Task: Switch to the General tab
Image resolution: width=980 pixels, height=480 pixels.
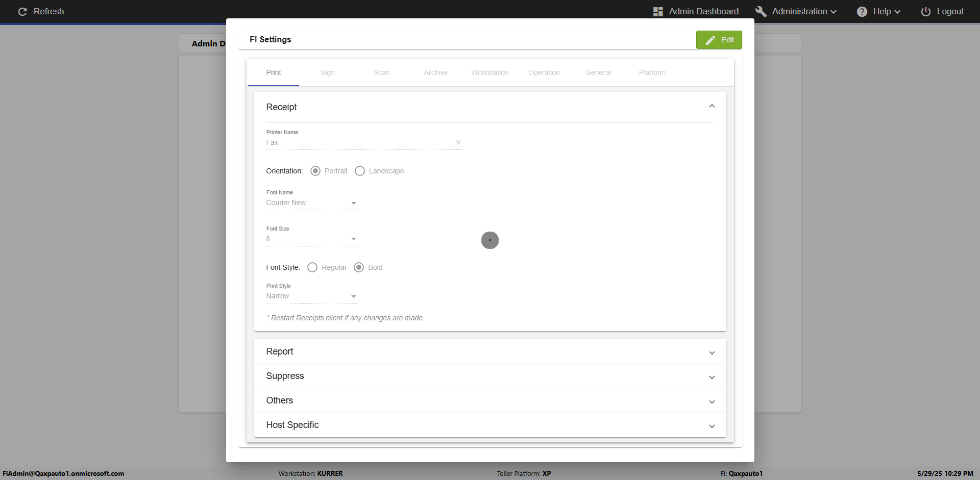Action: click(x=598, y=72)
